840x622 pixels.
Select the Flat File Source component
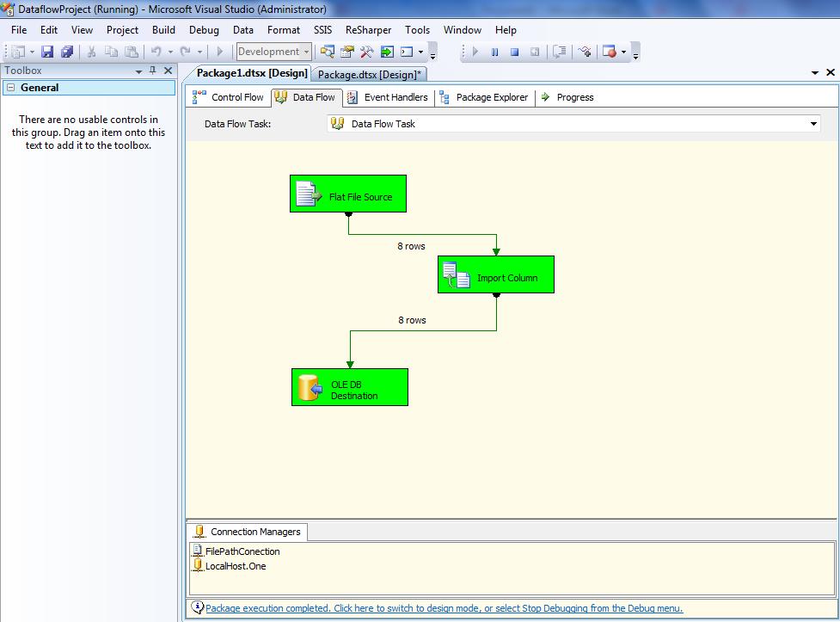(x=348, y=194)
